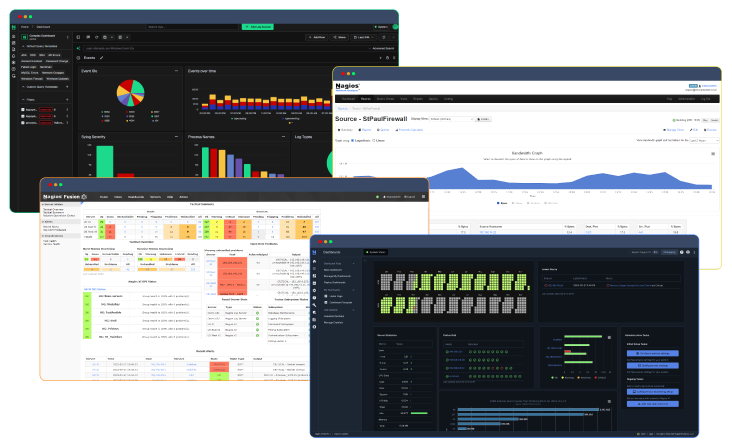
Task: Click the Nagios logo in Log Server window
Action: [14, 28]
